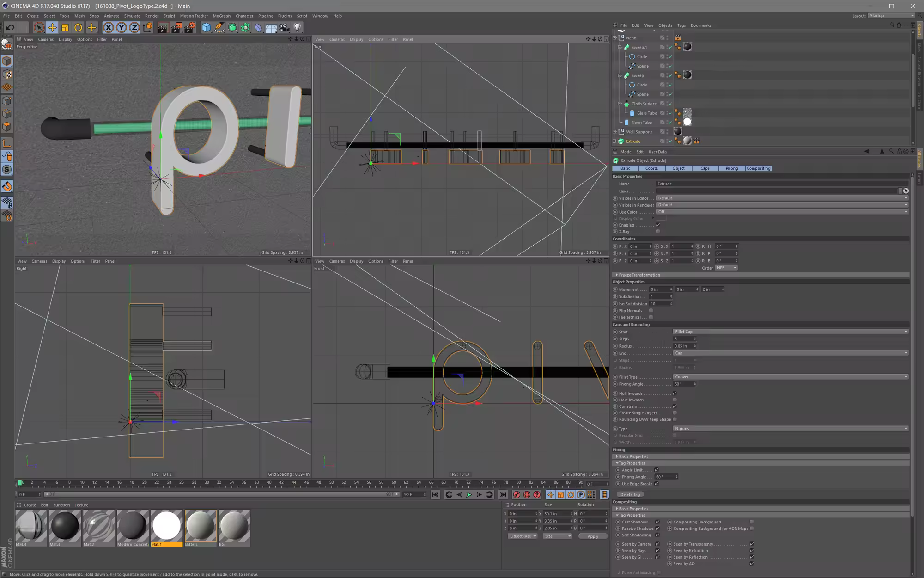Toggle Create Single Object checkbox
Screen dimensions: 924x578
675,413
